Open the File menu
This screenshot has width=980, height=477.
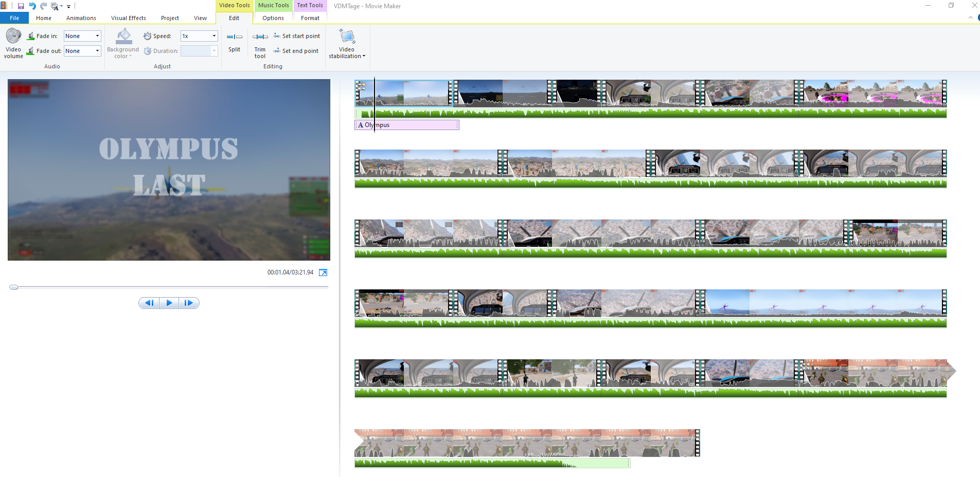click(14, 18)
